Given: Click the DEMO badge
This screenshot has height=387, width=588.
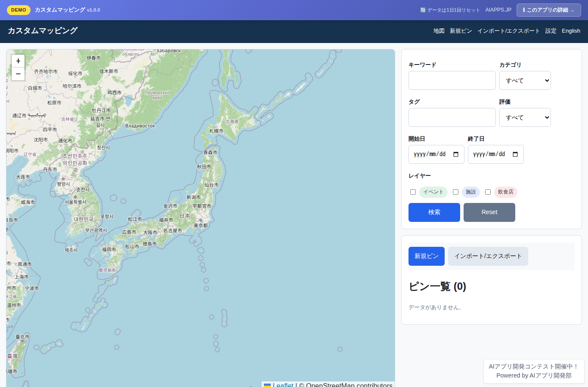Looking at the screenshot, I should (x=19, y=10).
